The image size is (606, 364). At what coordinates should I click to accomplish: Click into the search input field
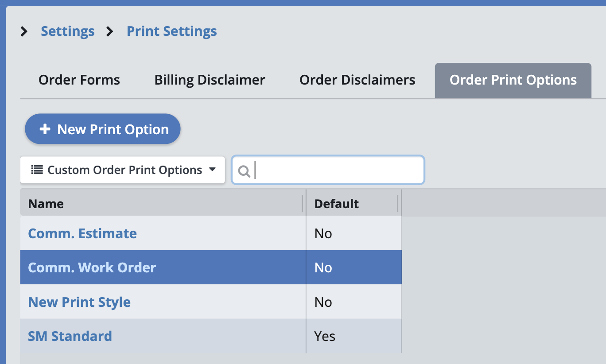[x=337, y=170]
